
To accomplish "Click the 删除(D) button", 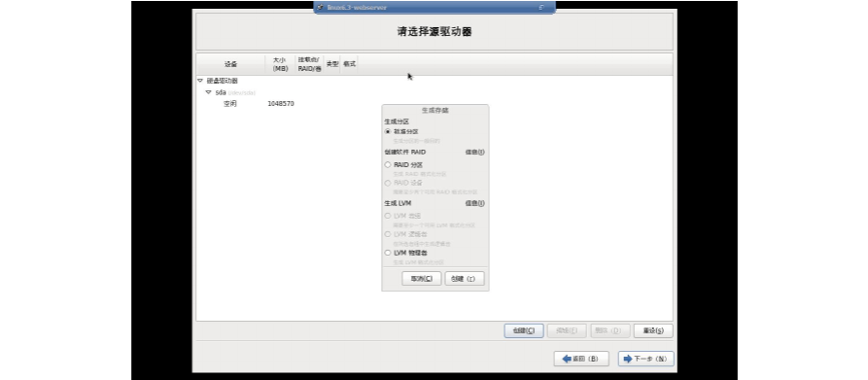I will (610, 330).
